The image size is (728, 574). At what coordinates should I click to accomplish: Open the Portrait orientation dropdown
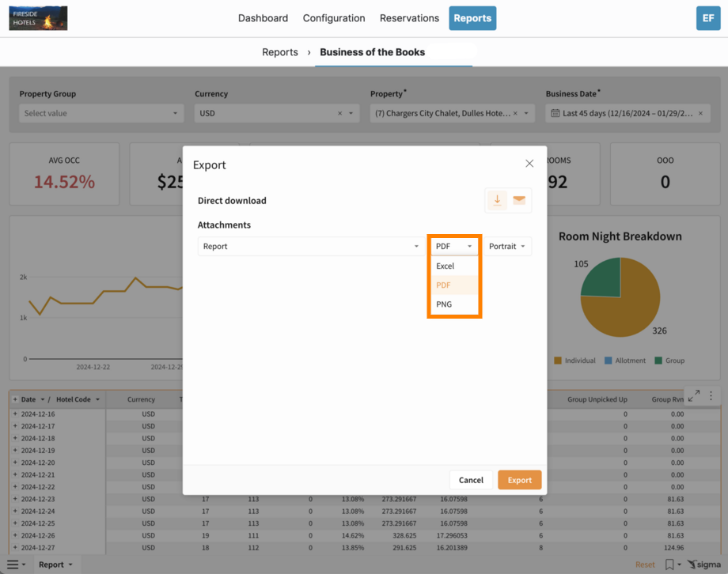pos(507,247)
